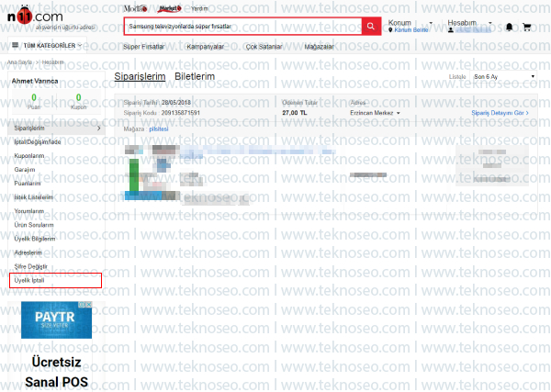The width and height of the screenshot is (551, 392).
Task: Click the Sipariş Detayını Gör link
Action: coord(500,113)
